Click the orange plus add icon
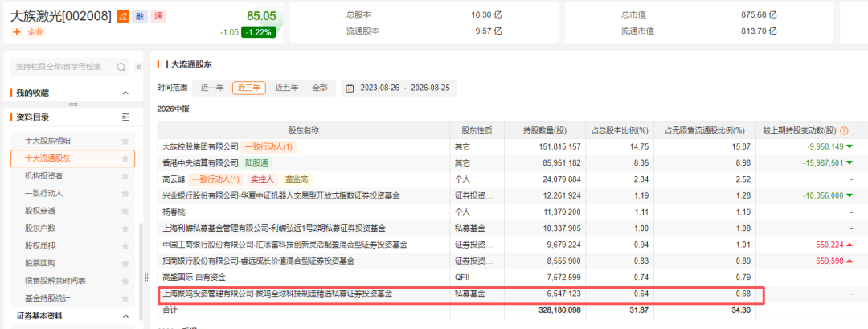868x329 pixels. pyautogui.click(x=17, y=32)
